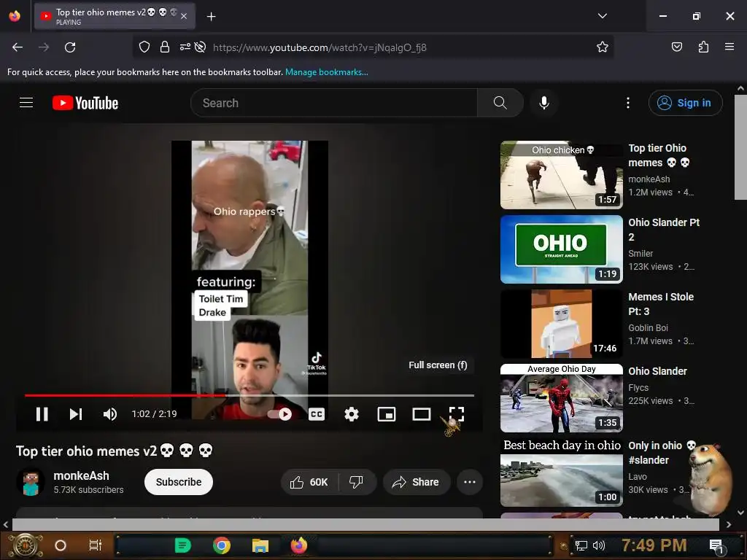Image resolution: width=747 pixels, height=560 pixels.
Task: Pause the video playback
Action: [x=42, y=414]
